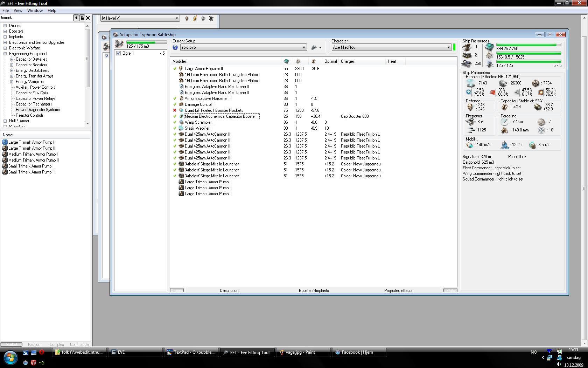Click the capacitor capacity icon showing 5214

[x=504, y=107]
